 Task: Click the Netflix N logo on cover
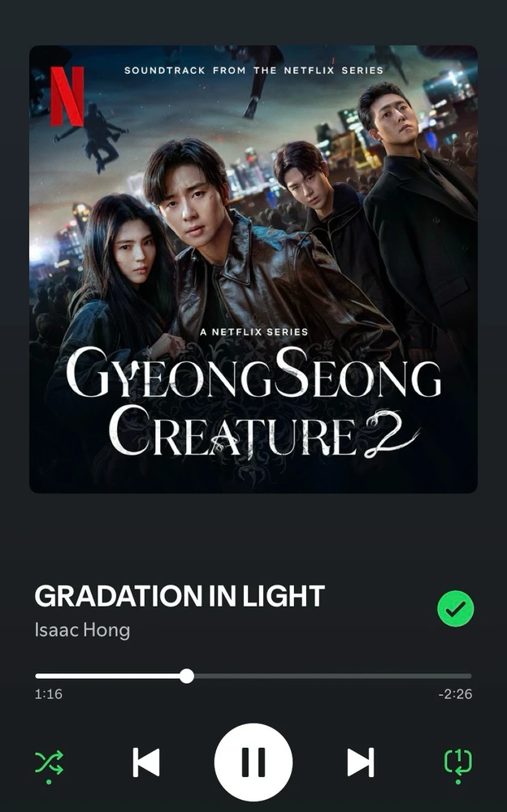pyautogui.click(x=67, y=96)
